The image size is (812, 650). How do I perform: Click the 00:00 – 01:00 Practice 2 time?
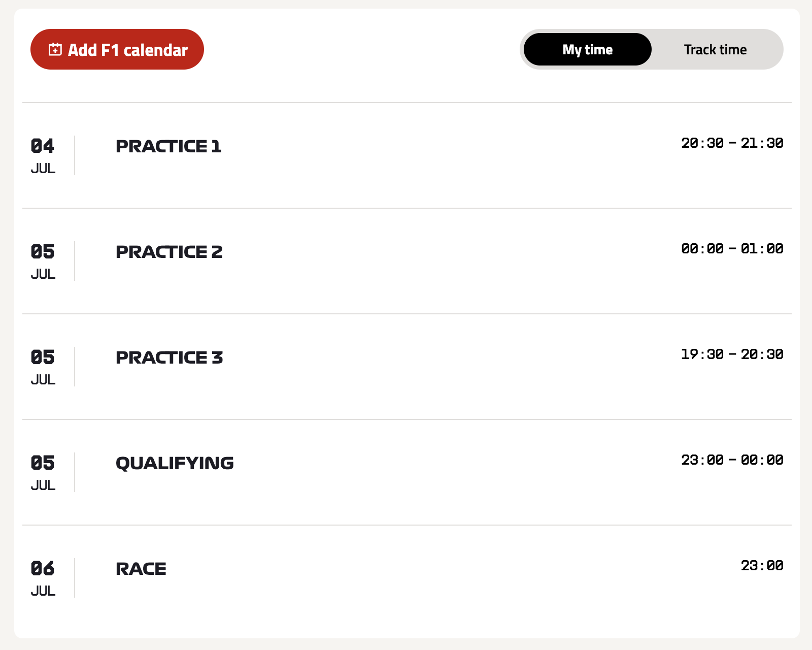pos(732,249)
